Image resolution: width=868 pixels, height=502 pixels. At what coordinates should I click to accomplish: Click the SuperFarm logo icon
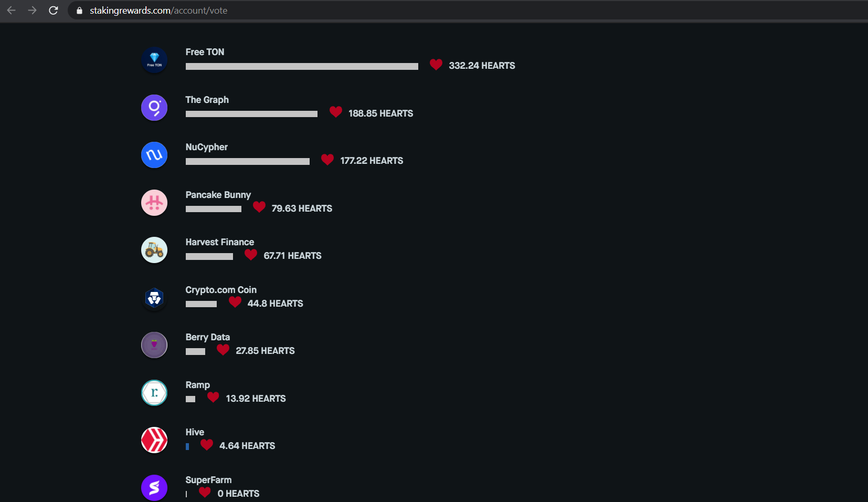[154, 488]
